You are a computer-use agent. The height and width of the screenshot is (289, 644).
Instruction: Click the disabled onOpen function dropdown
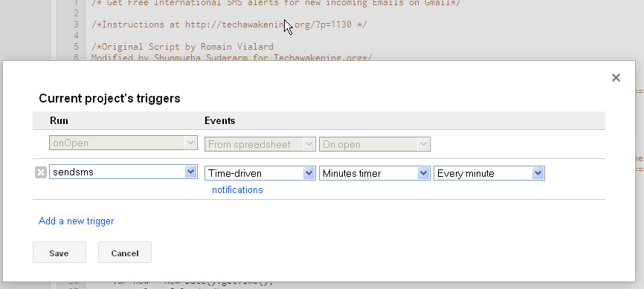[123, 143]
